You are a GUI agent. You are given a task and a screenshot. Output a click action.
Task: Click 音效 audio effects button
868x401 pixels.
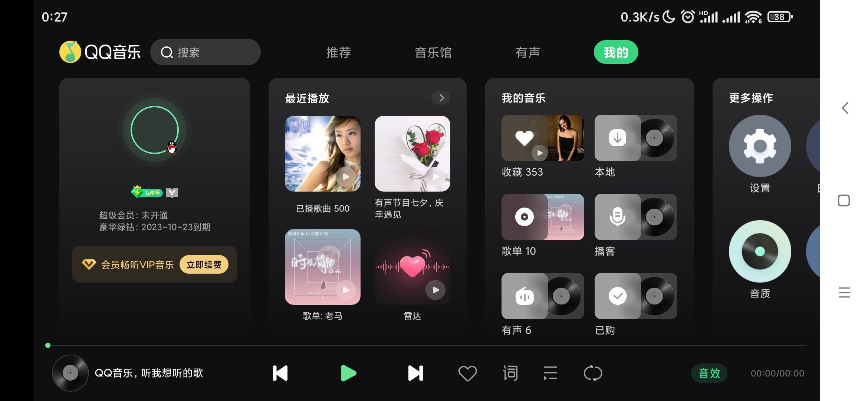[709, 373]
